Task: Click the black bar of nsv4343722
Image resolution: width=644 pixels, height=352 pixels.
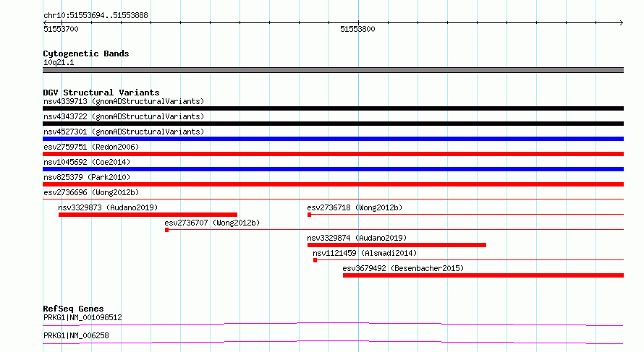Action: point(333,124)
